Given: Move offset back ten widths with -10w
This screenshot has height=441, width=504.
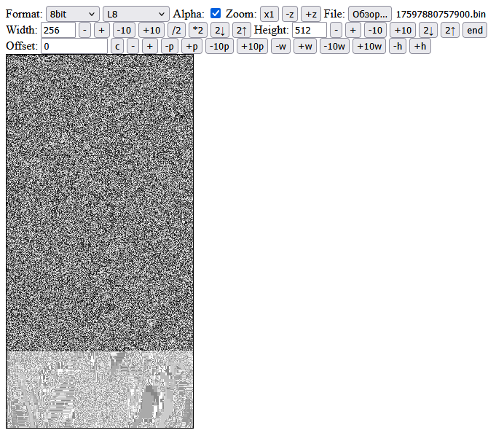Looking at the screenshot, I should pyautogui.click(x=334, y=47).
